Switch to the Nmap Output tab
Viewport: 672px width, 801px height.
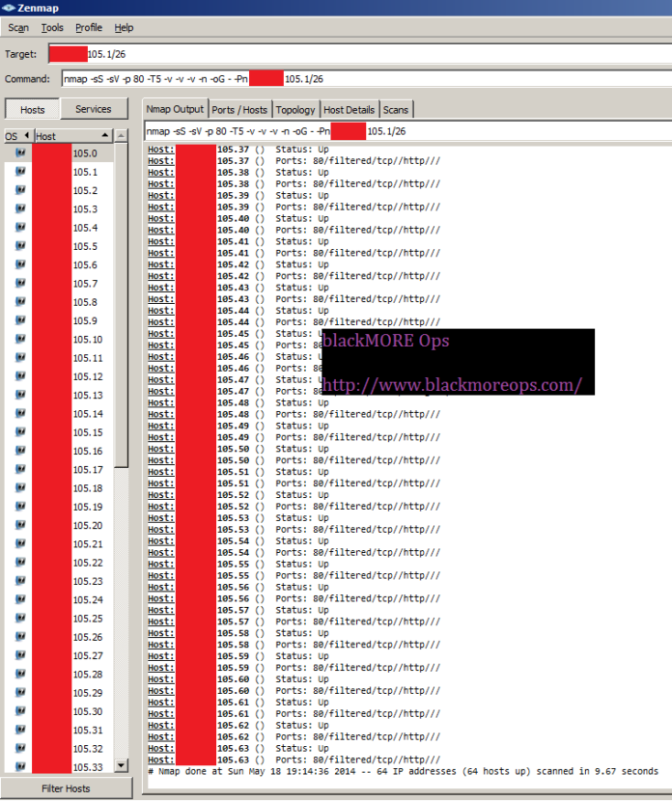(x=175, y=109)
